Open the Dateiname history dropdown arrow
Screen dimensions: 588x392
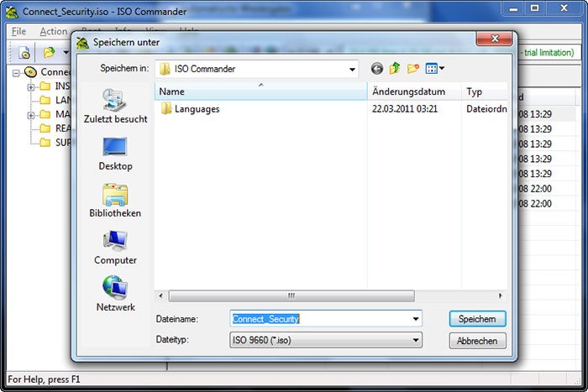tap(416, 319)
